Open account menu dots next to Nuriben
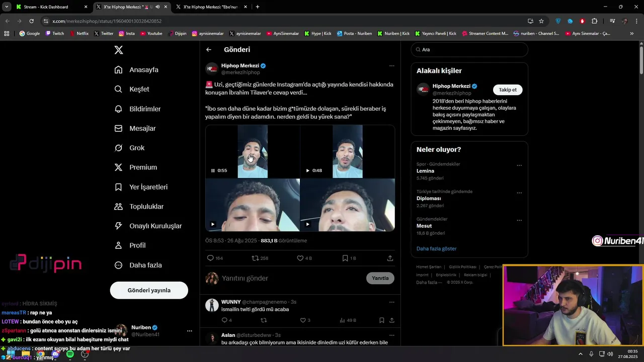 pos(189,331)
